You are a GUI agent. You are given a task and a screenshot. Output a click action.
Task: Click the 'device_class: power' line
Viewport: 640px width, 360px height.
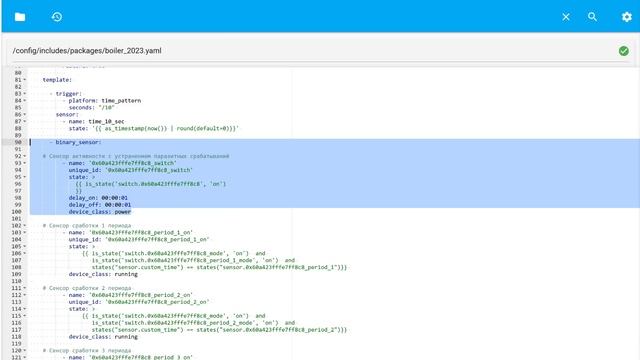(100, 211)
